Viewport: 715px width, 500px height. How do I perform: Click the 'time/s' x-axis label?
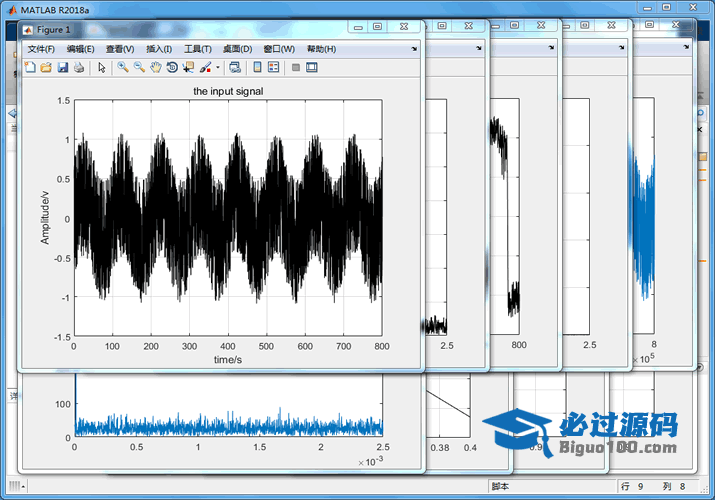coord(228,360)
